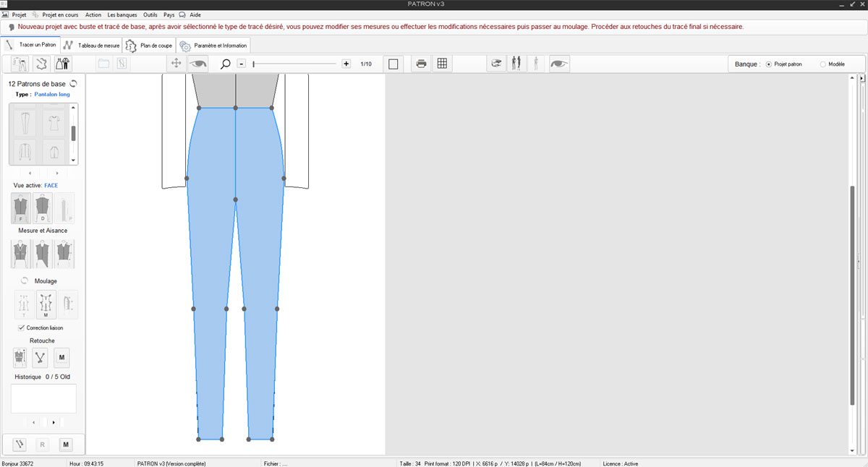
Task: Click the zoom slider track
Action: point(295,64)
